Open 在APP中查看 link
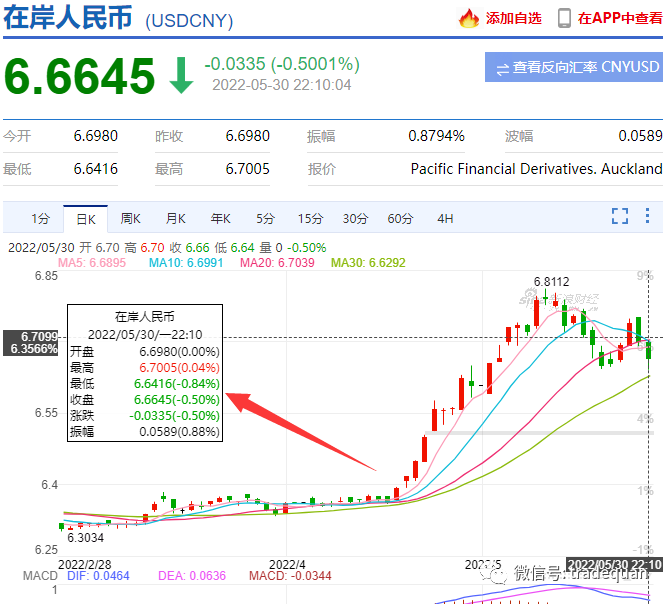Image resolution: width=670 pixels, height=604 pixels. 619,18
